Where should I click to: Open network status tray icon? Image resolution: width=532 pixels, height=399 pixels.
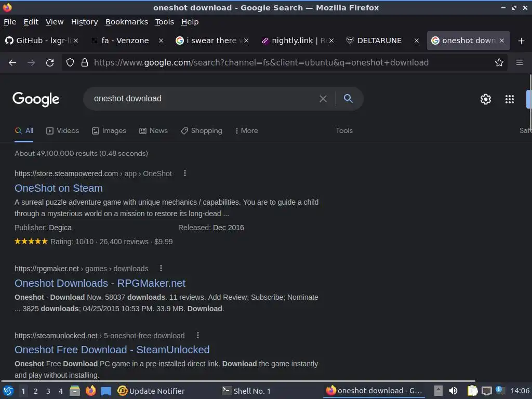click(x=486, y=391)
